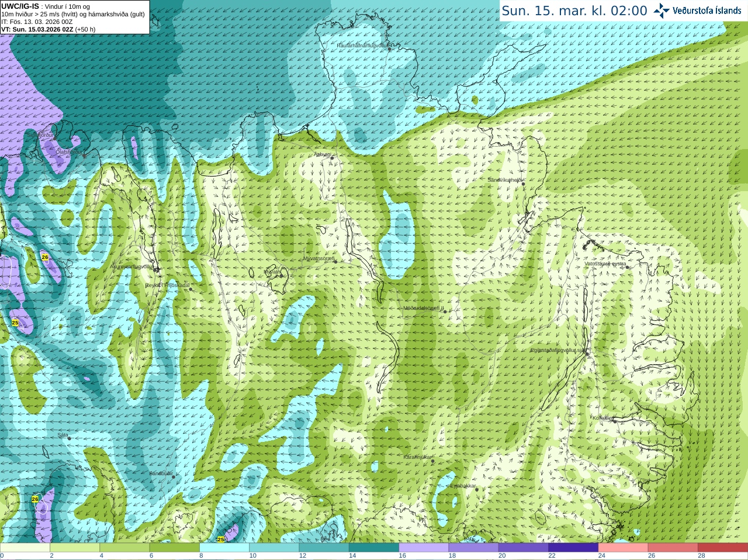The image size is (748, 560).
Task: Click the IT: Fös. 13. 03. 2026 00Z line
Action: click(x=37, y=22)
